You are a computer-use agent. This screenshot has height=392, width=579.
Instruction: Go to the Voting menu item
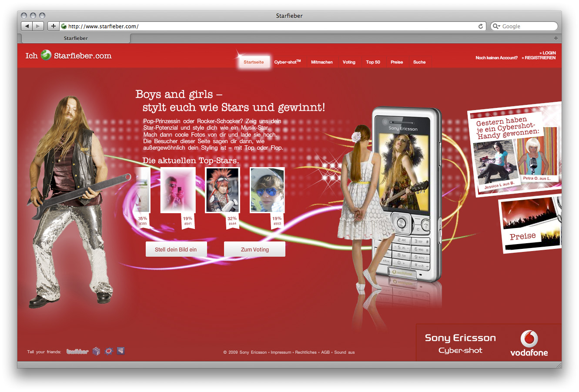pyautogui.click(x=349, y=62)
